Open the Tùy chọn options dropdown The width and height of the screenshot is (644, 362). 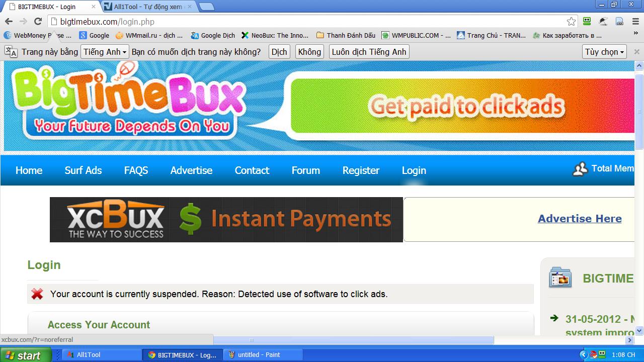(x=605, y=52)
